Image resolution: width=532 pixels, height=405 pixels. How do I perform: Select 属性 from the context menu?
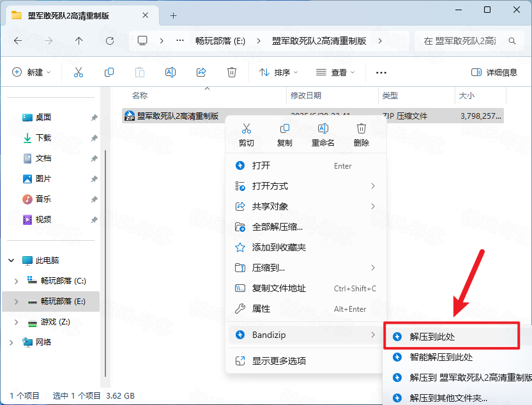(306, 309)
